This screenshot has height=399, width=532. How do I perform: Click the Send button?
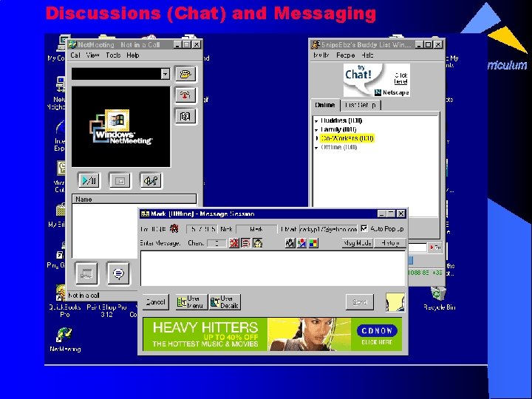(360, 302)
